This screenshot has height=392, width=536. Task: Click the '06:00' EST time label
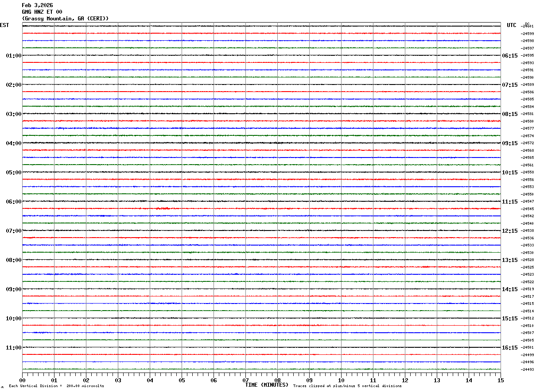pyautogui.click(x=14, y=202)
